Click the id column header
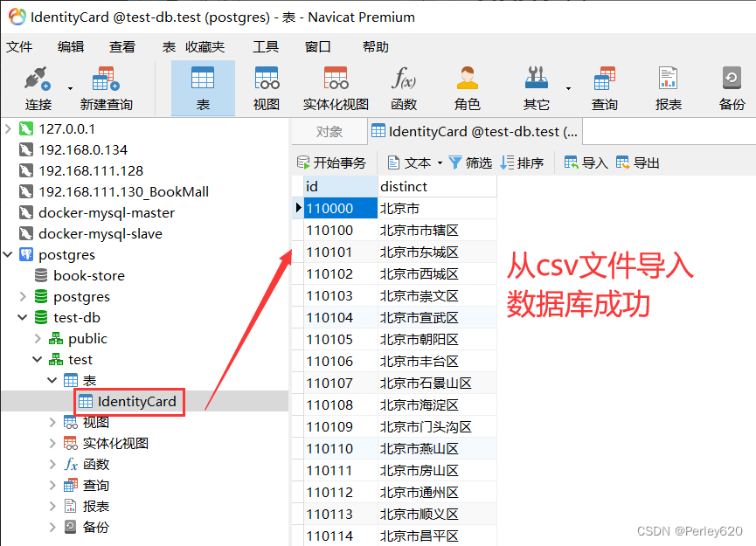 tap(340, 186)
